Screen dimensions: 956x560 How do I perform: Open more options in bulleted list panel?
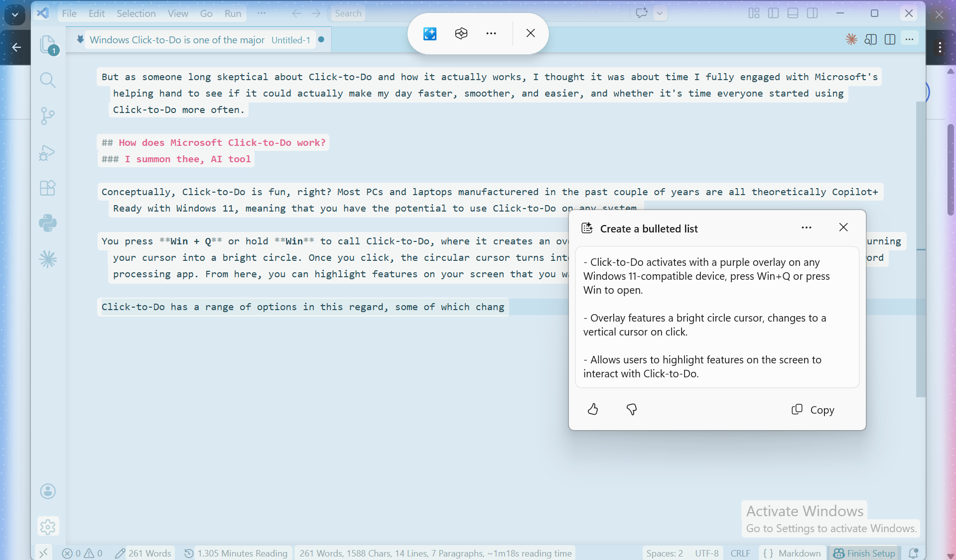[807, 227]
